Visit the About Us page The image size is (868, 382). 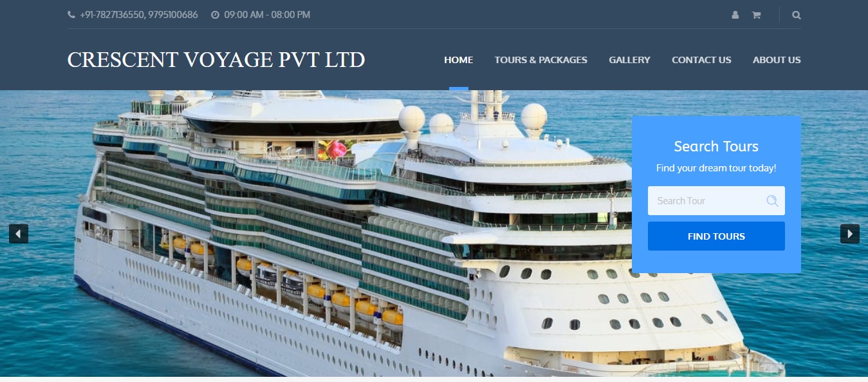777,60
